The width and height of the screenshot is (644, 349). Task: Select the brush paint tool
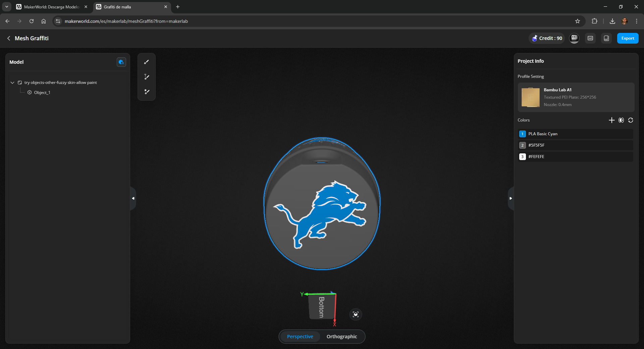(x=147, y=62)
